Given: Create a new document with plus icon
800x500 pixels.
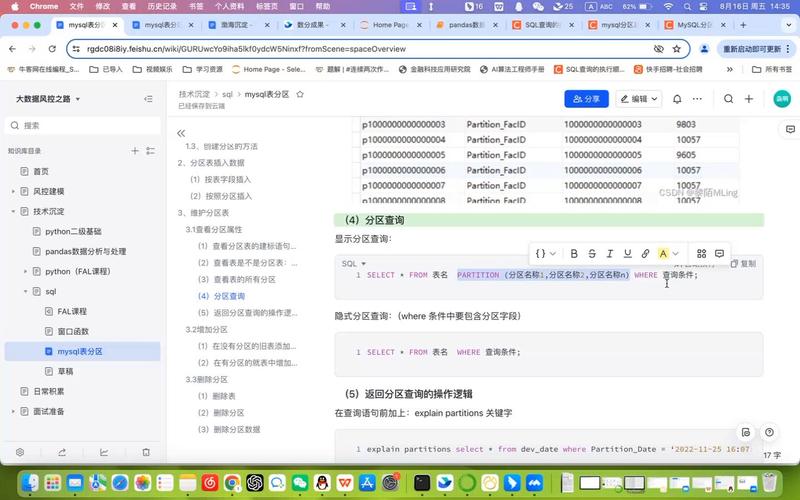Looking at the screenshot, I should tap(749, 99).
